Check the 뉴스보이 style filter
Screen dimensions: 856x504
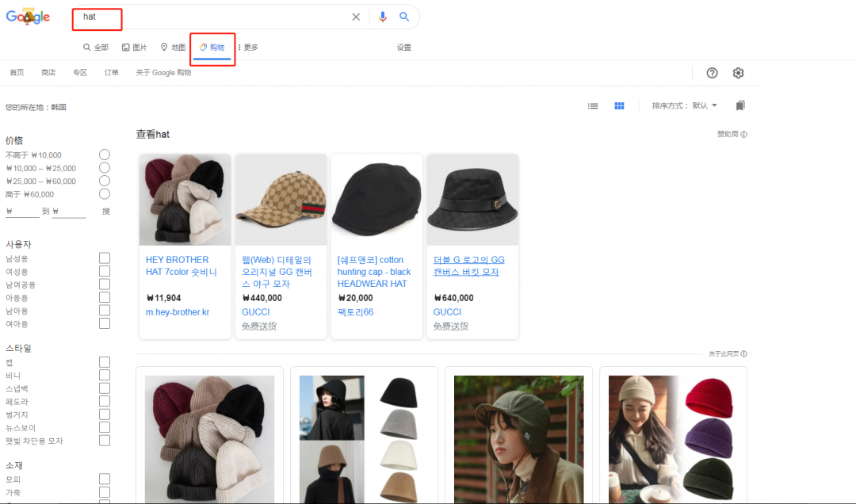point(105,428)
